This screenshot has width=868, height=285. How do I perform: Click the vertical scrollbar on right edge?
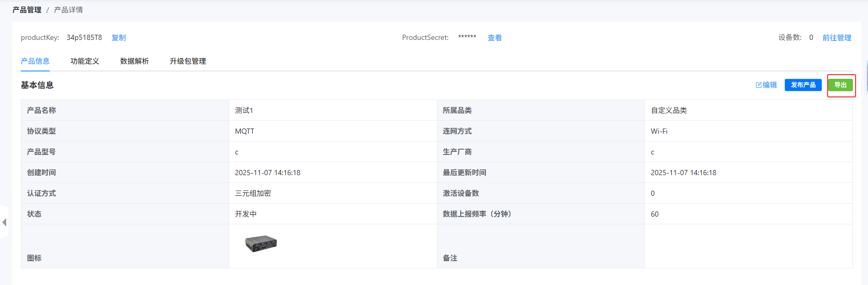(x=866, y=75)
